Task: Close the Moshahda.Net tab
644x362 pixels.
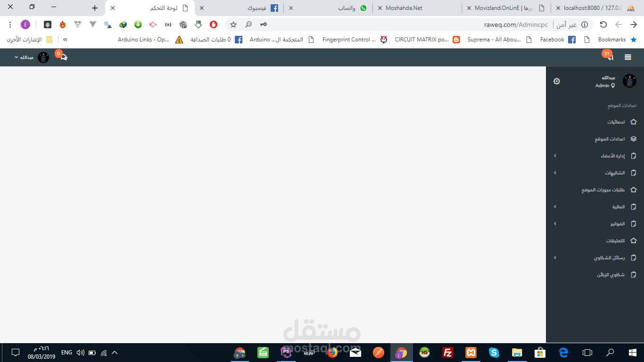Action: point(380,8)
